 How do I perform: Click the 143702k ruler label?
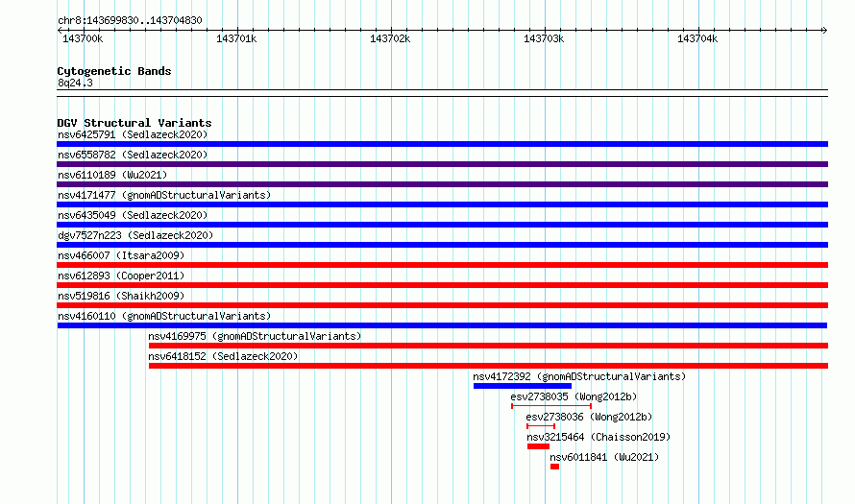[x=390, y=38]
